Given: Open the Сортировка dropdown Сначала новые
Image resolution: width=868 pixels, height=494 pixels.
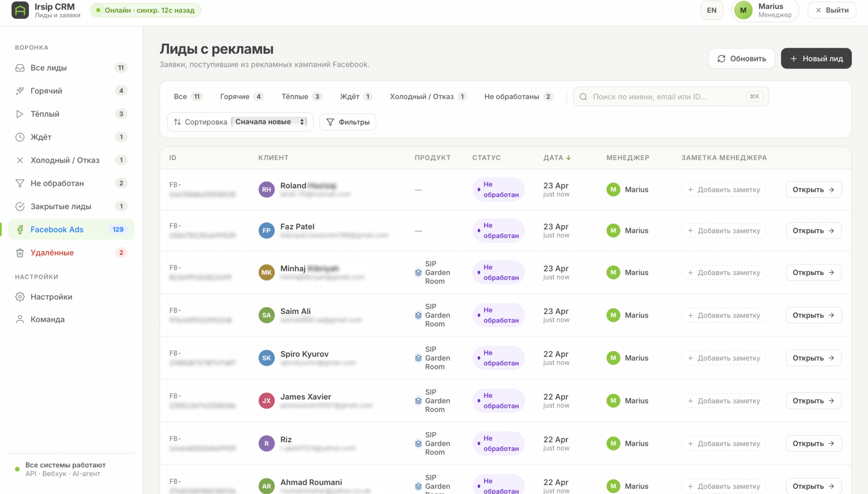Looking at the screenshot, I should [x=269, y=122].
